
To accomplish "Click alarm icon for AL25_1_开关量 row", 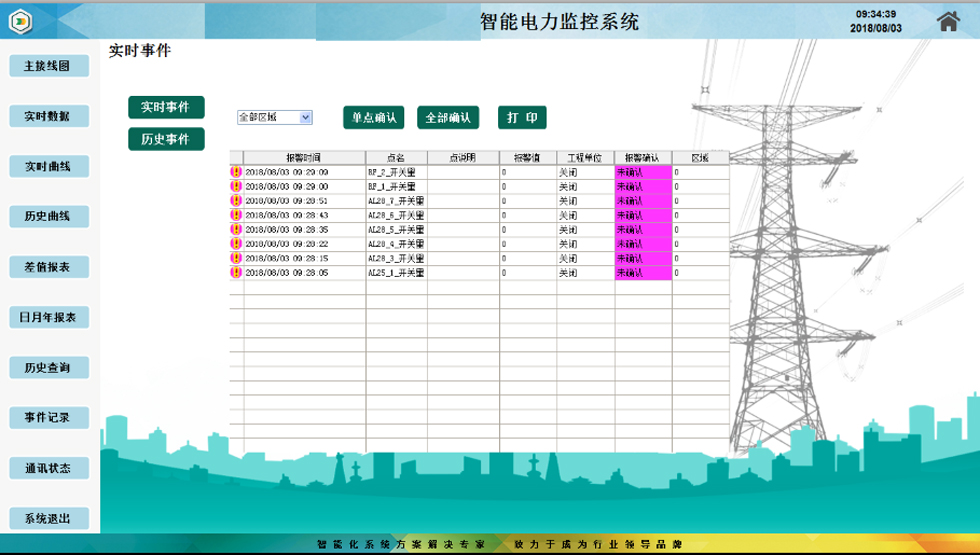I will (236, 272).
